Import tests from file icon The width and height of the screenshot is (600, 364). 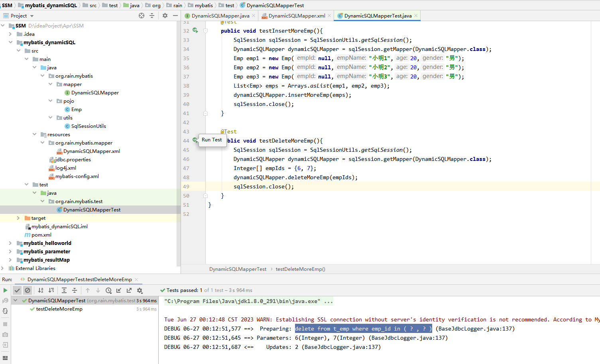(119, 290)
